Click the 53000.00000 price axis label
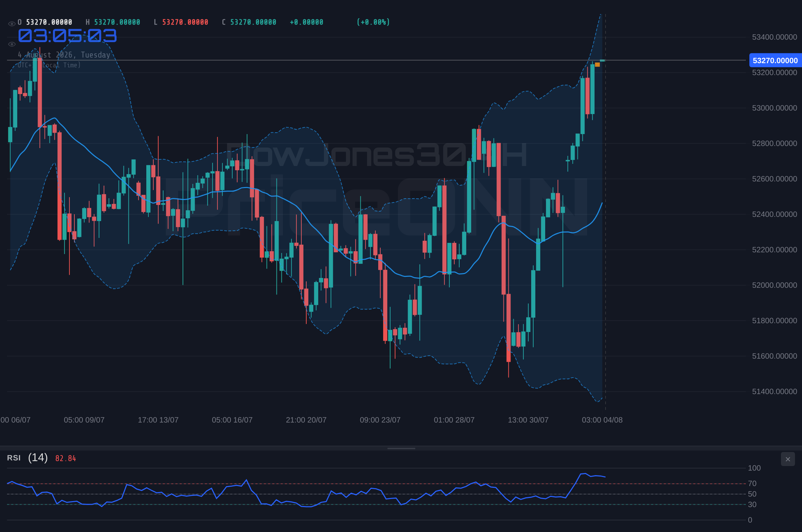This screenshot has width=802, height=532. [775, 108]
